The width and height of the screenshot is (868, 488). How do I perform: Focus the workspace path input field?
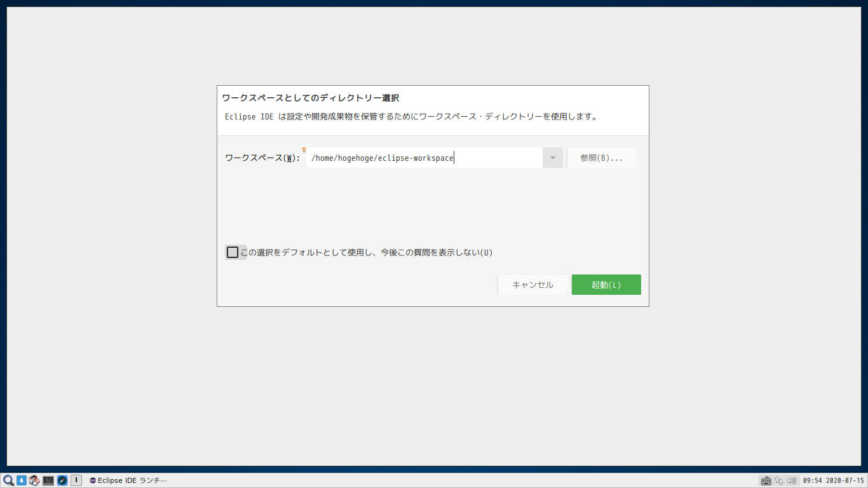click(424, 158)
